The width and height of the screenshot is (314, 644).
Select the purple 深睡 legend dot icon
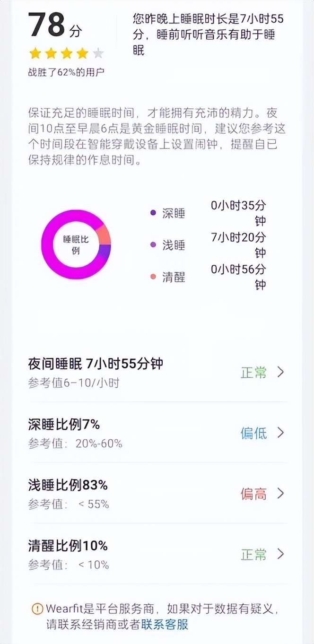[x=153, y=213]
